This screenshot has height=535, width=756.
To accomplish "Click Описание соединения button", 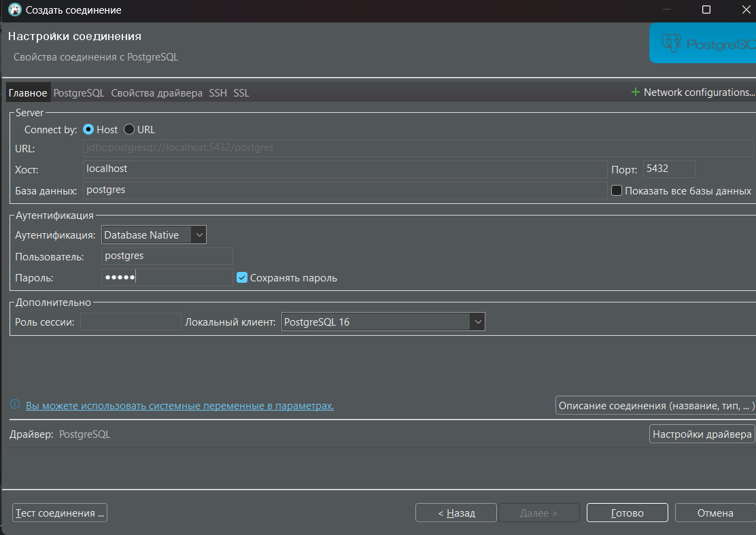I will click(655, 405).
